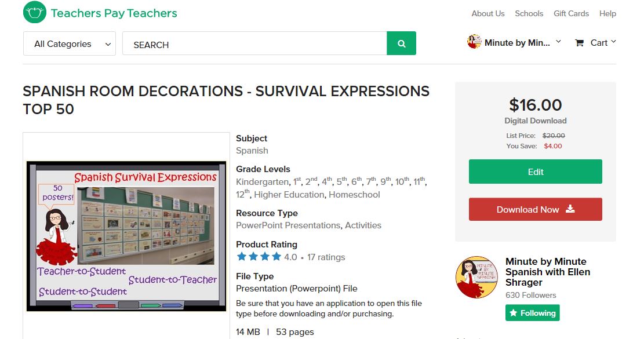Image resolution: width=644 pixels, height=339 pixels.
Task: Click the Minute by Min... account avatar
Action: point(474,42)
